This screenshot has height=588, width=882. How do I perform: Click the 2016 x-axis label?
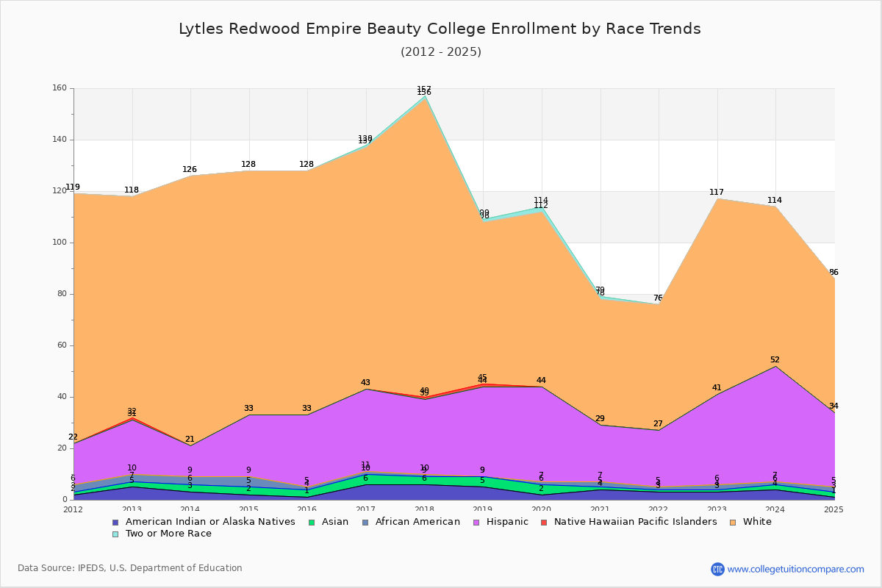pos(307,509)
